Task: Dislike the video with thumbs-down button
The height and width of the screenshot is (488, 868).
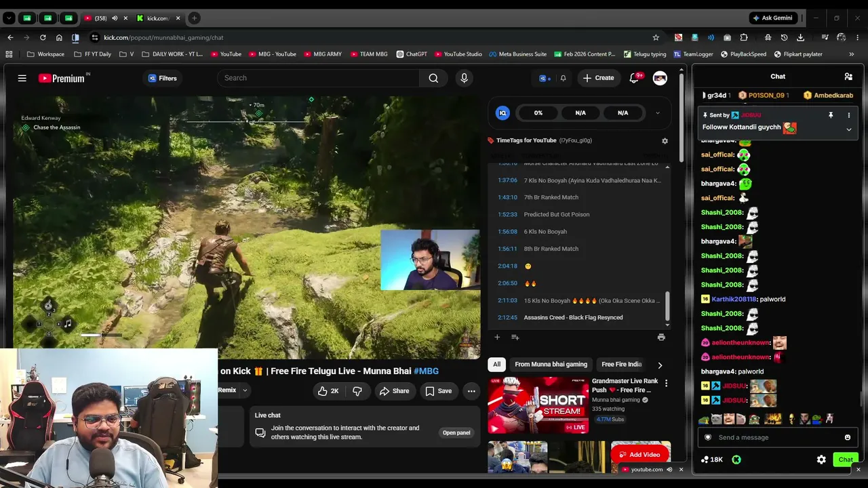Action: (357, 391)
